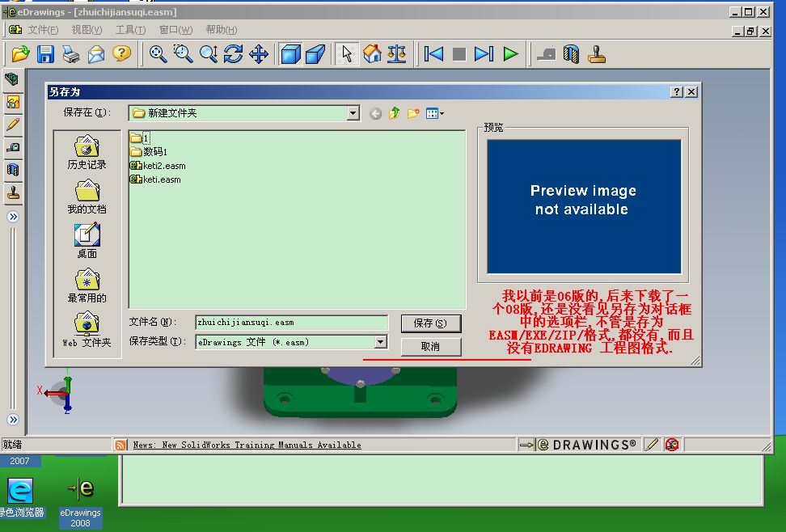Click the dialog back navigation arrow
Image resolution: width=786 pixels, height=532 pixels.
tap(375, 114)
